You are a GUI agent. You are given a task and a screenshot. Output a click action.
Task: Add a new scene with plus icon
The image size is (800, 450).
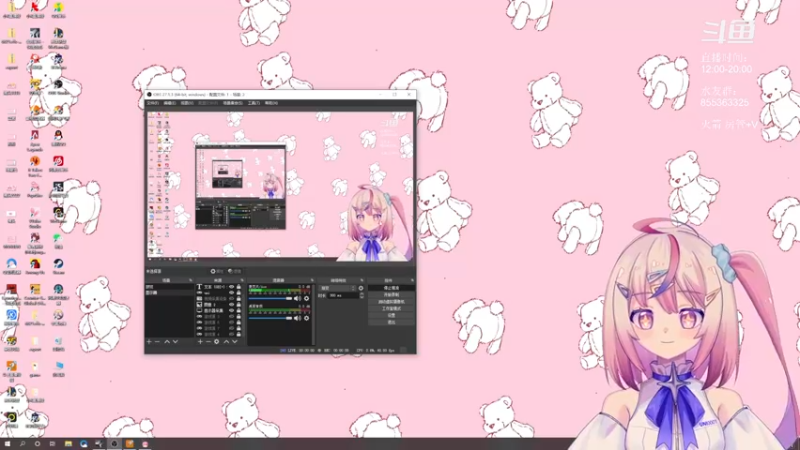tap(148, 341)
